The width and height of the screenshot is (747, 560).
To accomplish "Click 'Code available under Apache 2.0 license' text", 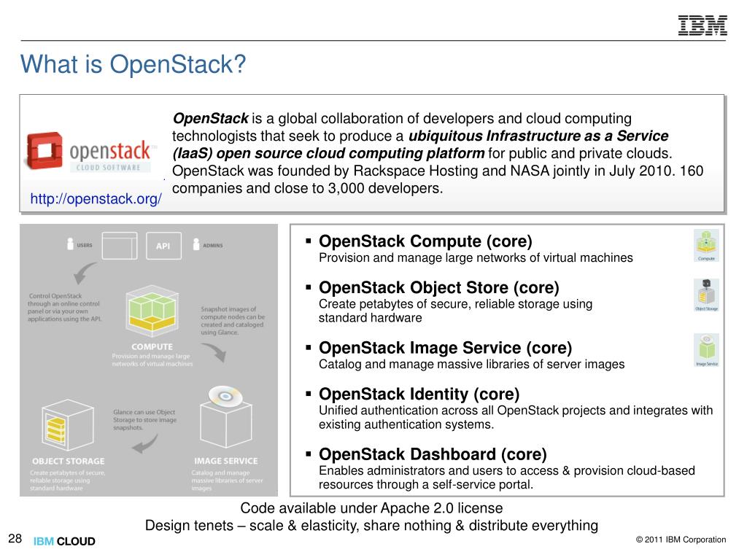I will click(371, 508).
